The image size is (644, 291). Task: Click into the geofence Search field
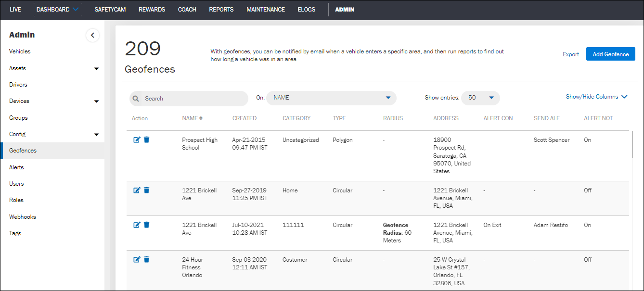[189, 98]
